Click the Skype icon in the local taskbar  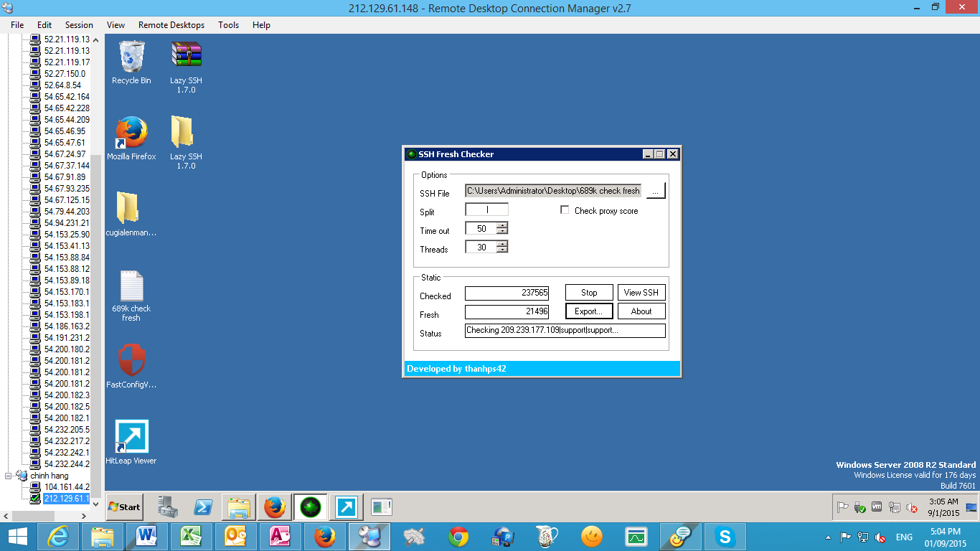(x=725, y=537)
